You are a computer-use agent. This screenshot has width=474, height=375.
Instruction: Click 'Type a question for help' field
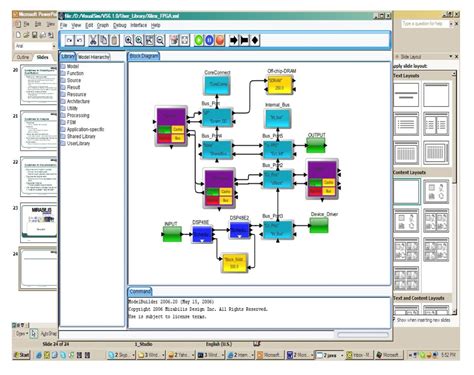pyautogui.click(x=424, y=24)
